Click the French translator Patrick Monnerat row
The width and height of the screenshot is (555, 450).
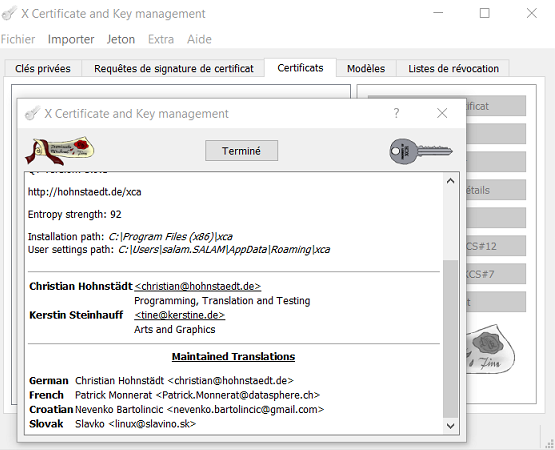coord(174,395)
